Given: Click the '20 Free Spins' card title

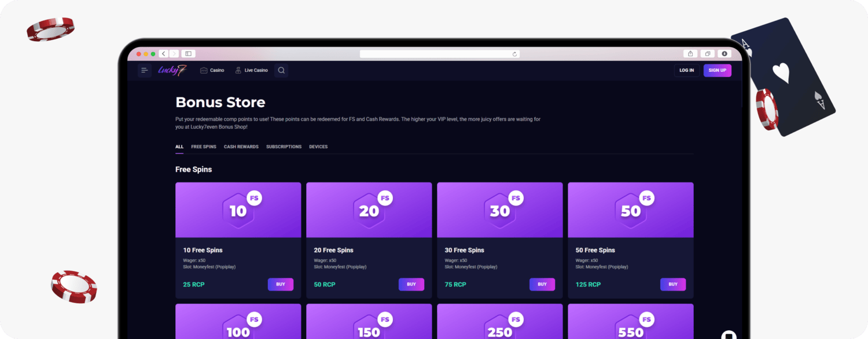Looking at the screenshot, I should click(334, 250).
